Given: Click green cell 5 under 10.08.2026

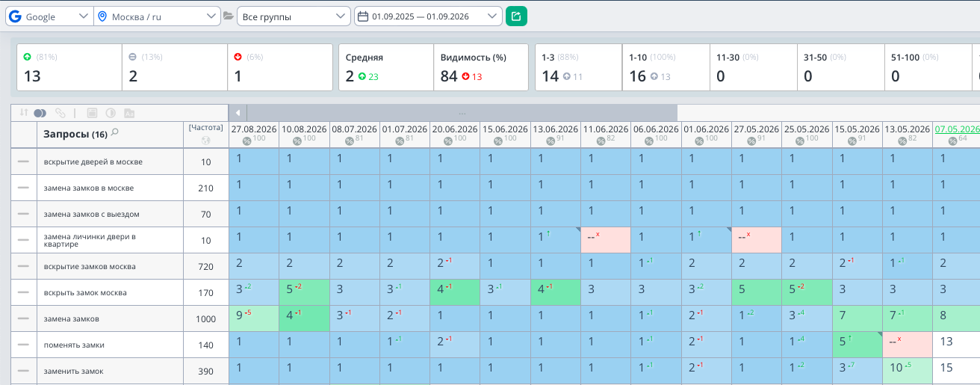Looking at the screenshot, I should point(304,292).
